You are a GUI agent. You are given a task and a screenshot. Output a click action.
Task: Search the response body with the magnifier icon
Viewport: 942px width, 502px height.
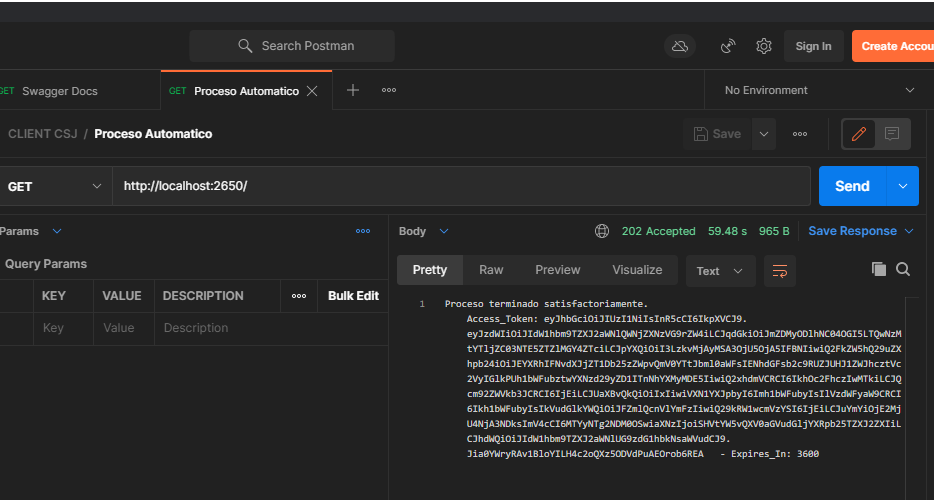coord(903,270)
